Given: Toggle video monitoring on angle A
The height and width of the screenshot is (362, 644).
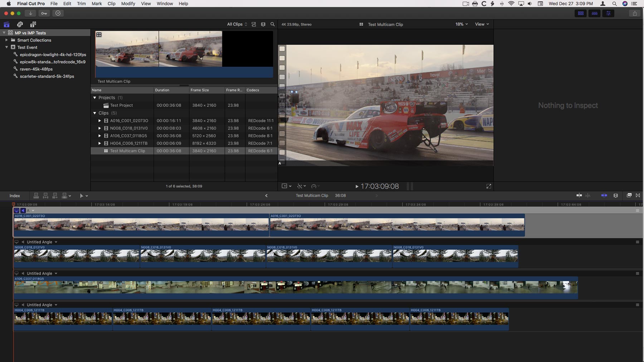Looking at the screenshot, I should 16,210.
